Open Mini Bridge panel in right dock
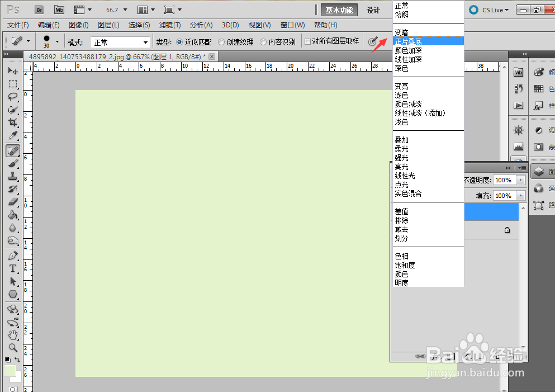 (518, 72)
